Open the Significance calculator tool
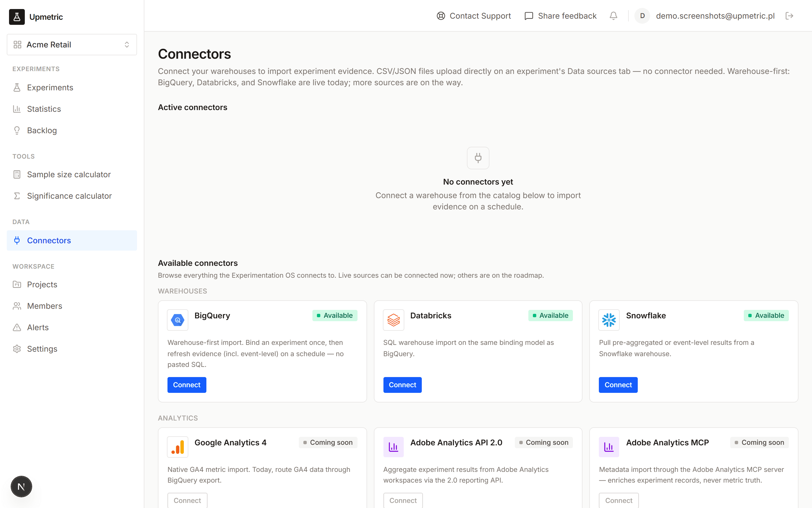The image size is (812, 508). [72, 196]
